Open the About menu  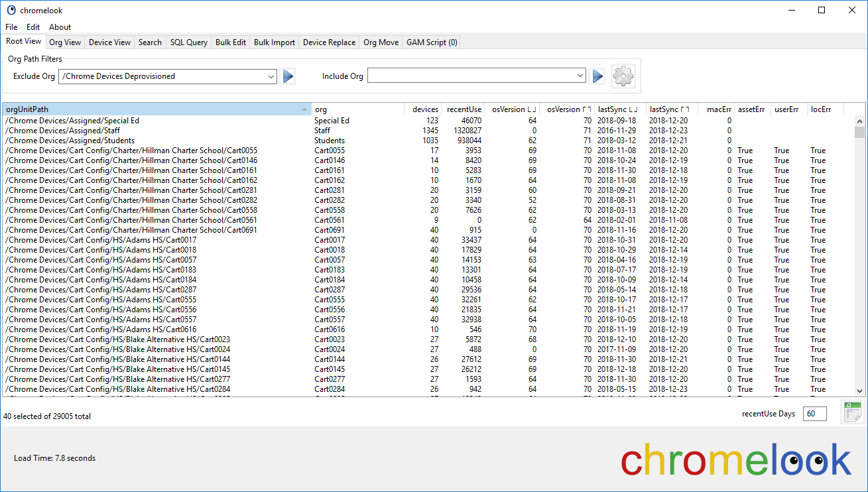coord(60,27)
